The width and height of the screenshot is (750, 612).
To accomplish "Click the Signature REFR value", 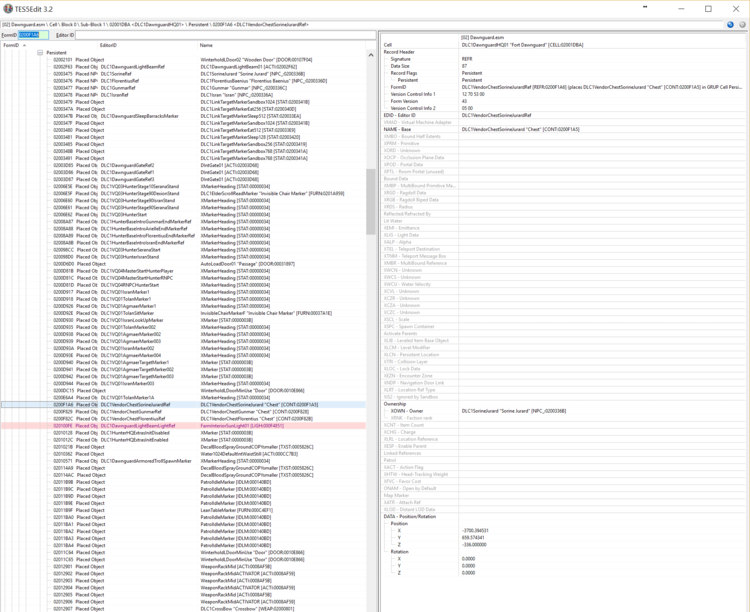I will pos(467,59).
